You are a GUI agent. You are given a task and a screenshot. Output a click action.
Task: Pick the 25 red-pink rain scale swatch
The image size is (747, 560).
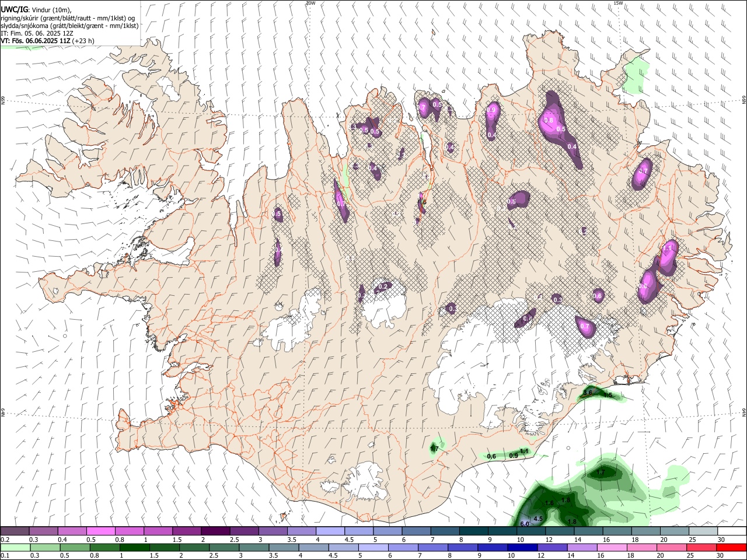click(x=701, y=547)
